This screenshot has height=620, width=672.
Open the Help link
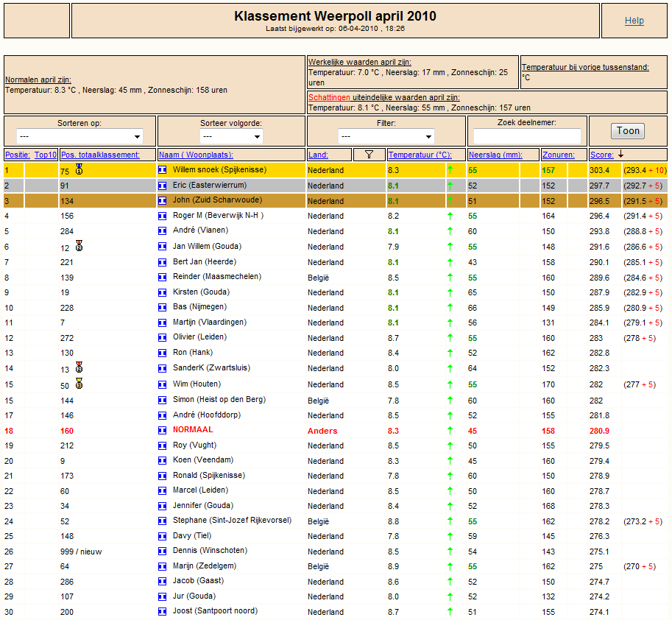[634, 21]
